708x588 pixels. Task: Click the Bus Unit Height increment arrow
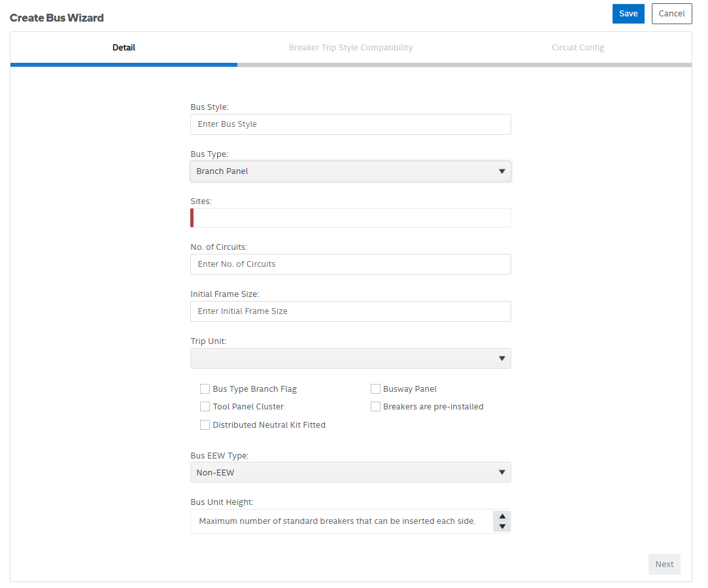(501, 516)
